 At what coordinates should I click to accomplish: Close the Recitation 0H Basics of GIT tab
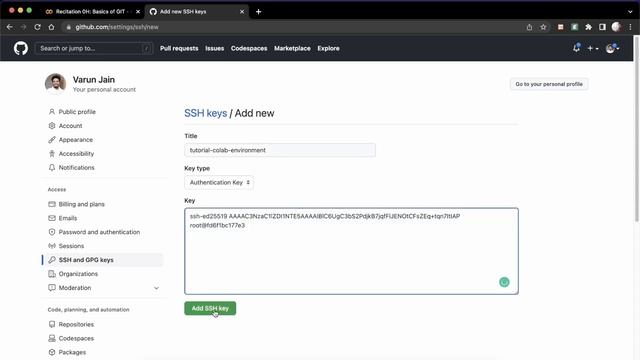click(138, 11)
